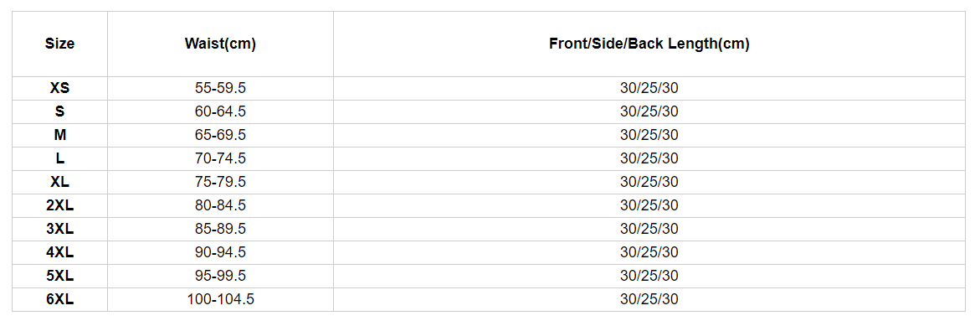Select the 2XL size row label

coord(60,205)
